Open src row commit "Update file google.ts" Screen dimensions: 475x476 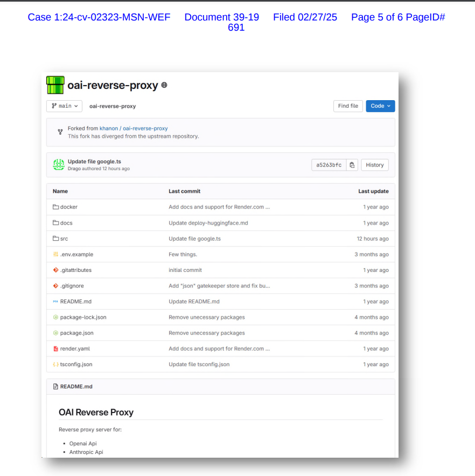point(194,239)
